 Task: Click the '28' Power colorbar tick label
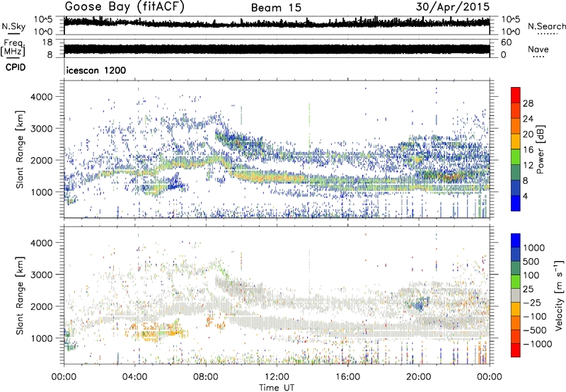528,103
